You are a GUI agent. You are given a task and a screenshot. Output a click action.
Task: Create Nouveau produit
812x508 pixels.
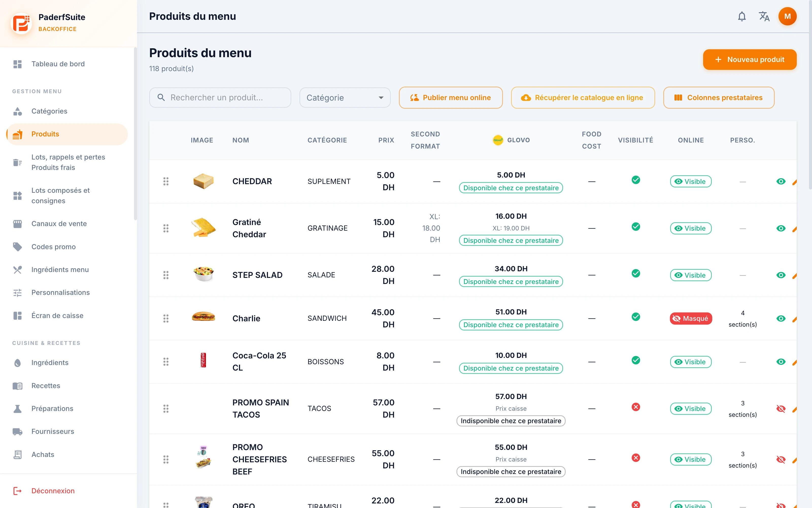click(750, 59)
